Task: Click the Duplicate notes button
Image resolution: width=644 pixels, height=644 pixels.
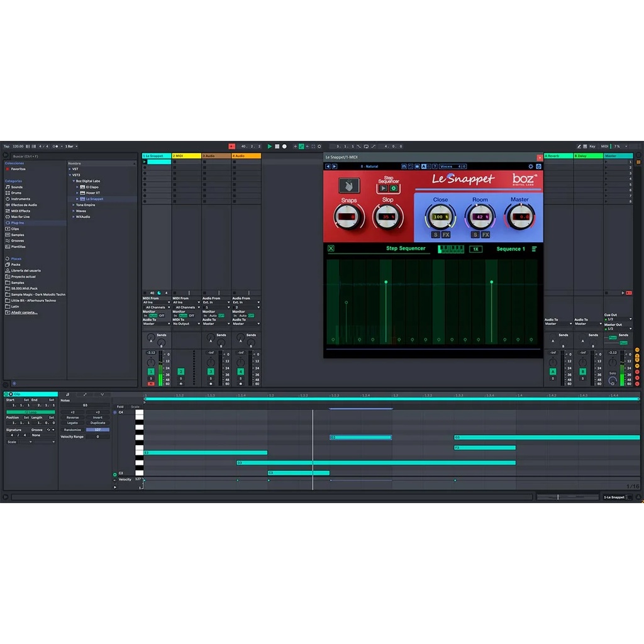Action: [97, 423]
